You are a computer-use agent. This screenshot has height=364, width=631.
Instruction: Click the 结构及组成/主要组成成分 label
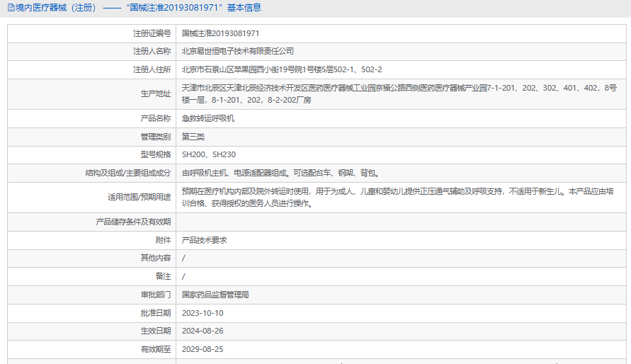click(128, 173)
